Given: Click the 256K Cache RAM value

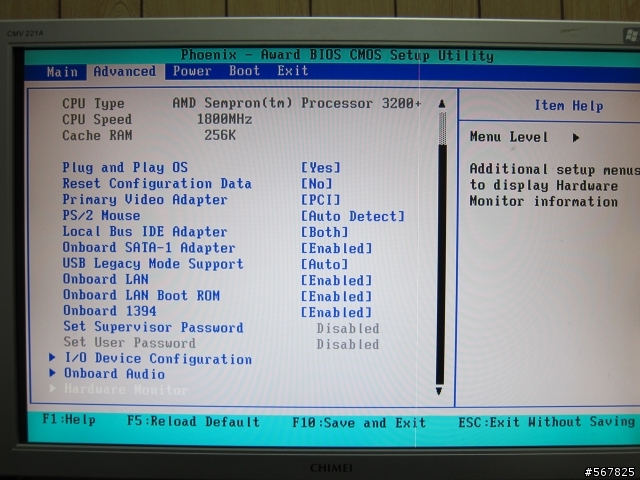Looking at the screenshot, I should point(220,135).
